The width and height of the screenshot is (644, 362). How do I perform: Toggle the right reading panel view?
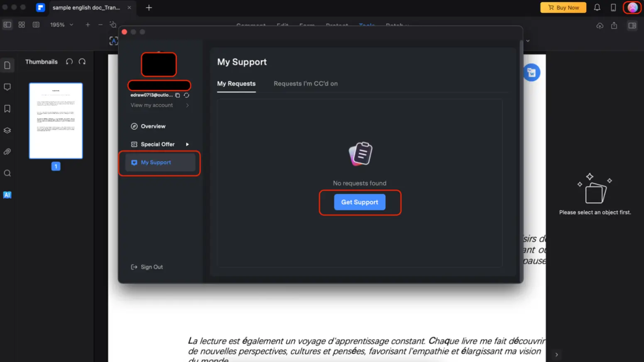tap(632, 25)
